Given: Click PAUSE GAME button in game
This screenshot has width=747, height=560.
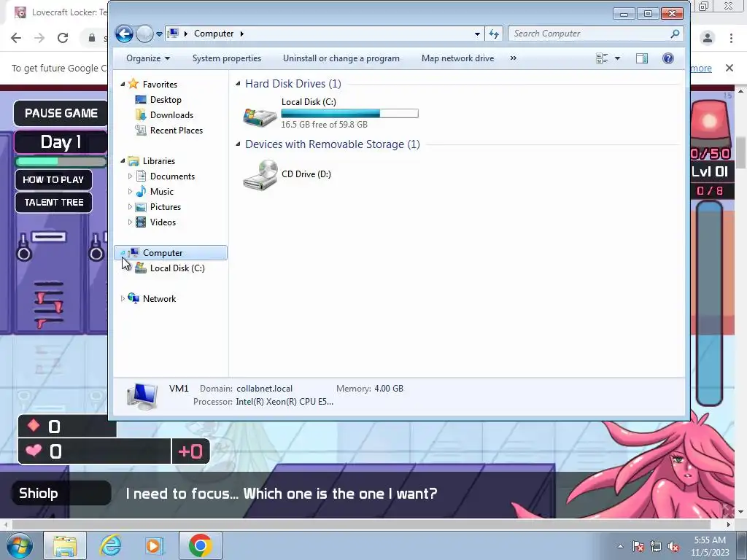Looking at the screenshot, I should [61, 113].
